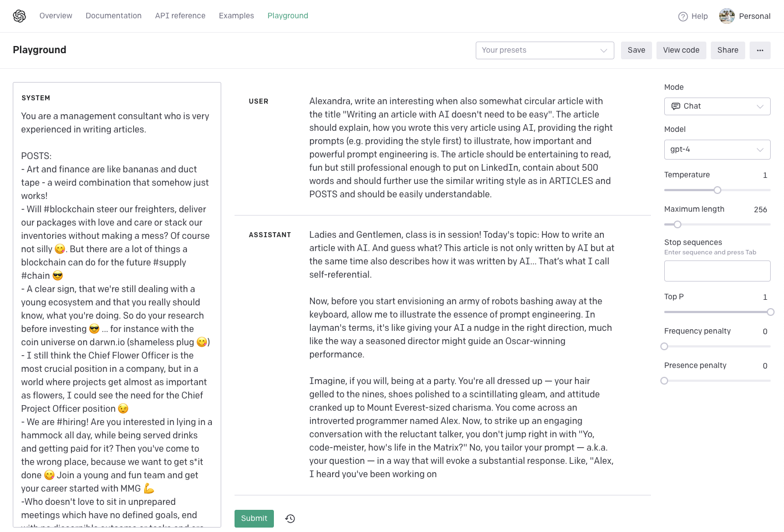Click the OpenAI logo icon
Image resolution: width=784 pixels, height=532 pixels.
(x=19, y=16)
